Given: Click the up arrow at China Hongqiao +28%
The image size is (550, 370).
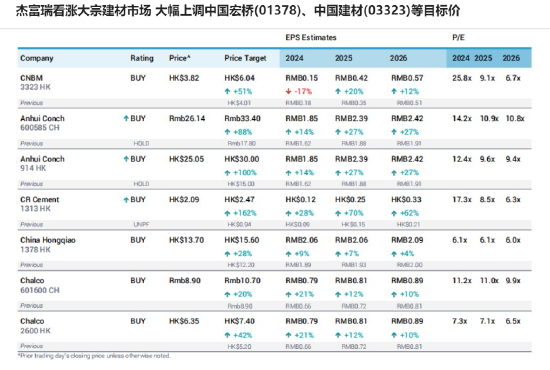Looking at the screenshot, I should pos(227,254).
